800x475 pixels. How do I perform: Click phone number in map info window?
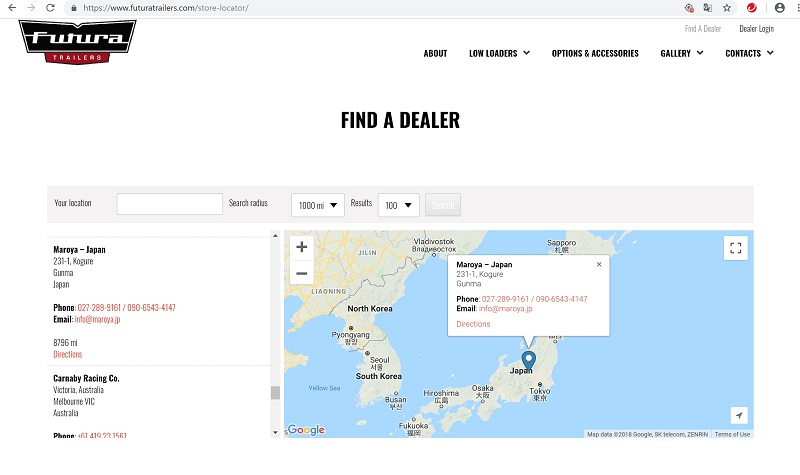pos(535,299)
